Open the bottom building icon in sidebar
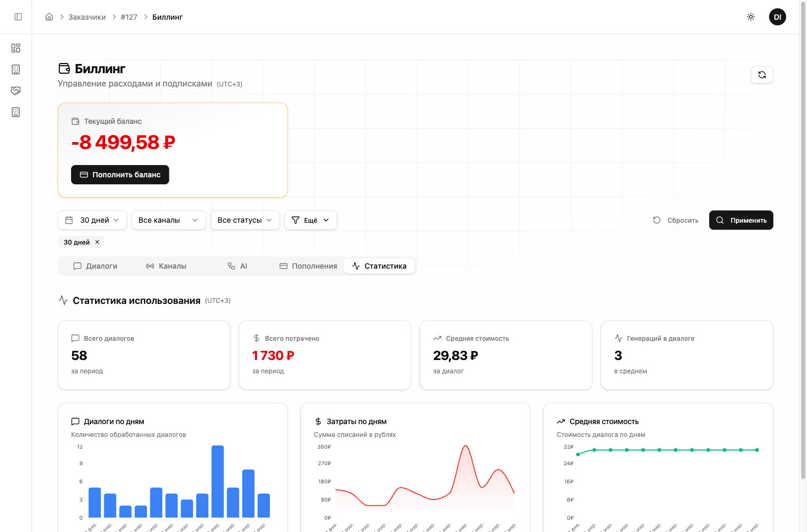This screenshot has width=807, height=532. [x=16, y=112]
